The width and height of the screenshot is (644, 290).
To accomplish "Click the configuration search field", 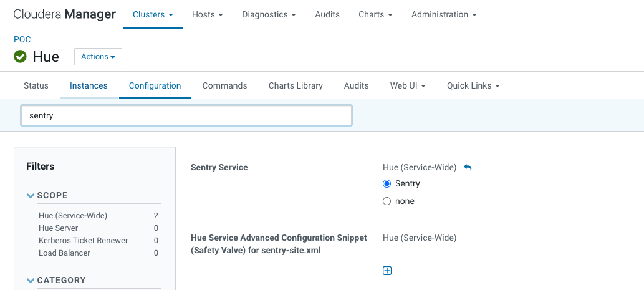I will 186,115.
